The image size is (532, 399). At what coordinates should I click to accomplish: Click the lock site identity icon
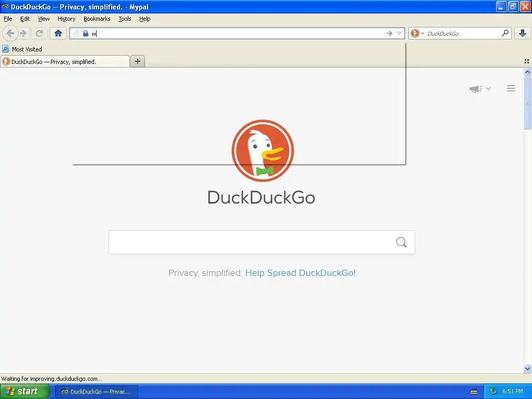(86, 33)
